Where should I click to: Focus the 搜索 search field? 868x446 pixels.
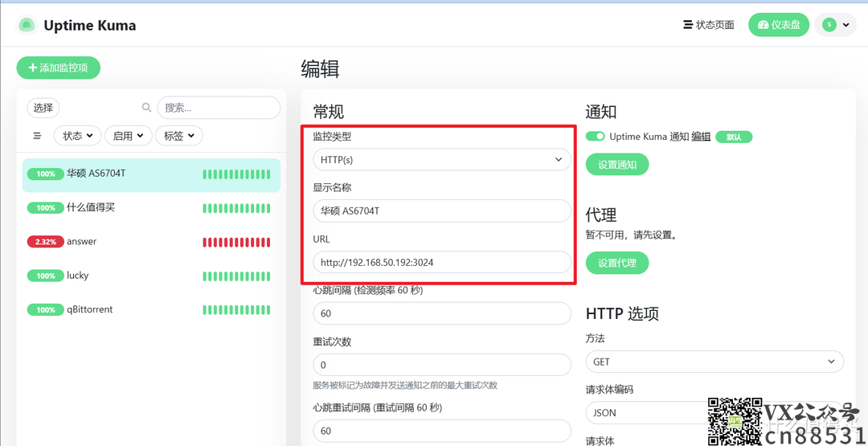tap(219, 108)
